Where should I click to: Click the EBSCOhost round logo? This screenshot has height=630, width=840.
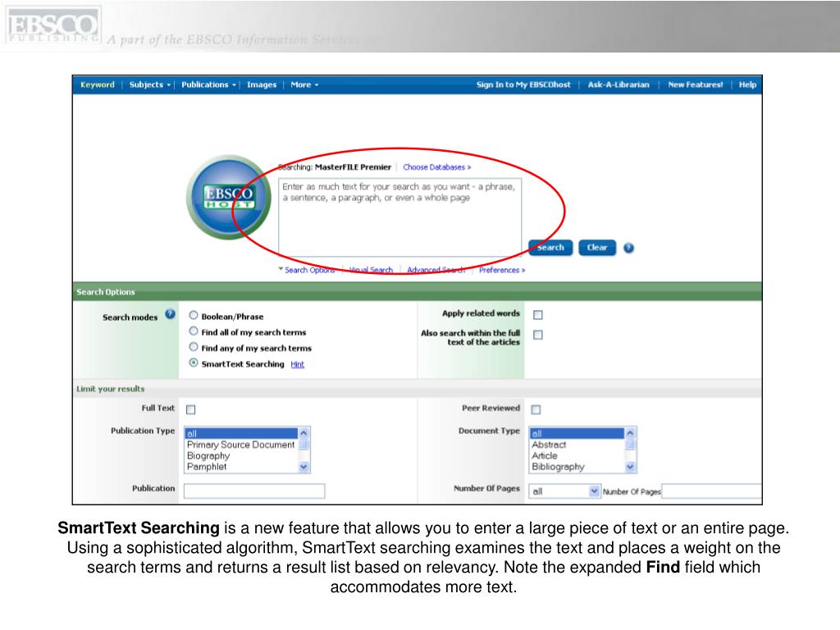(230, 197)
